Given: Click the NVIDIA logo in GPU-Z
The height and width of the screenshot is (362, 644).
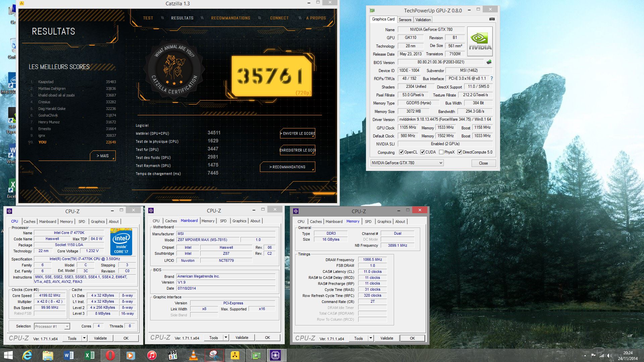Looking at the screenshot, I should [x=480, y=41].
